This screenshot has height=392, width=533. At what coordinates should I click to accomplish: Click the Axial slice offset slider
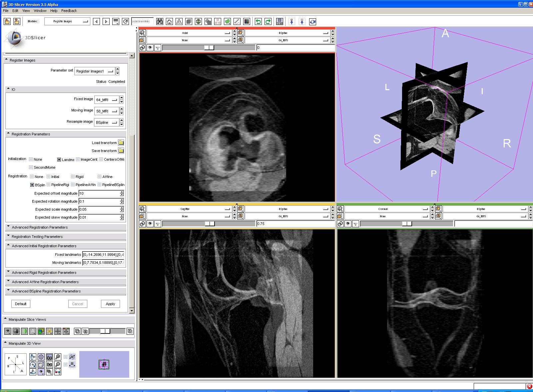point(209,48)
